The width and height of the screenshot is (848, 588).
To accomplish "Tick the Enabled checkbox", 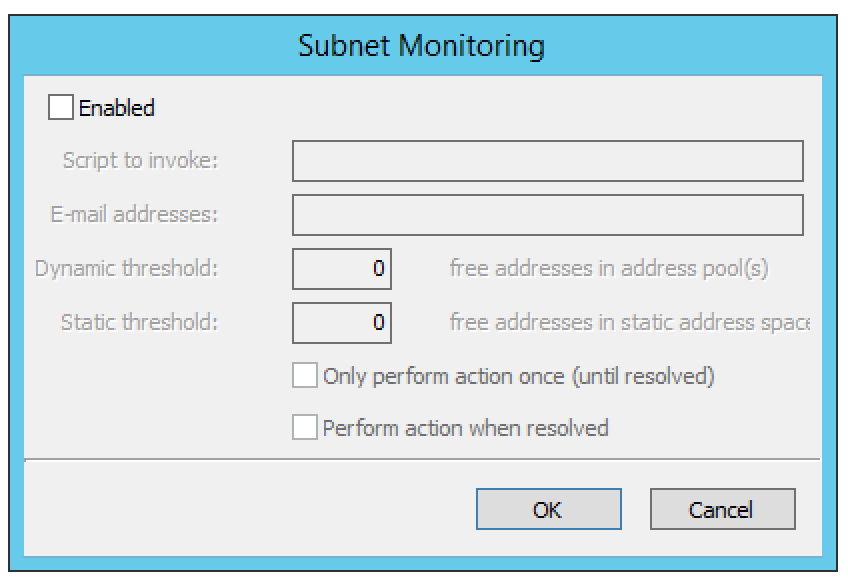I will pos(61,107).
